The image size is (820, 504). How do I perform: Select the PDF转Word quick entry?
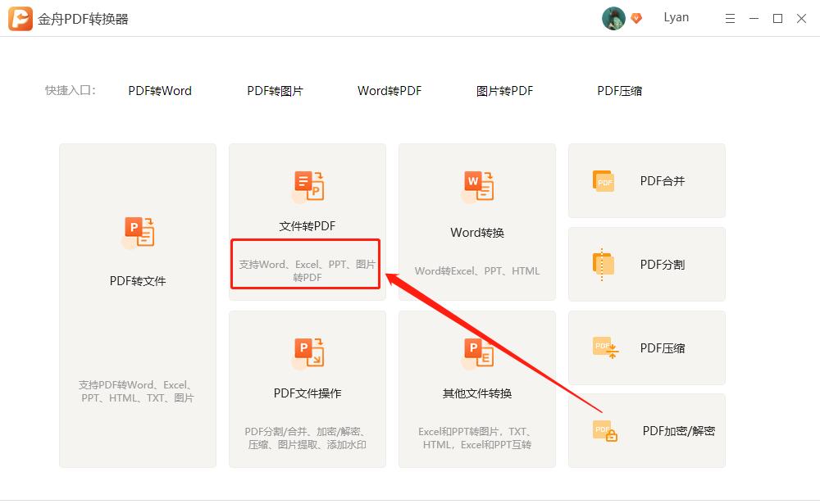pyautogui.click(x=159, y=91)
